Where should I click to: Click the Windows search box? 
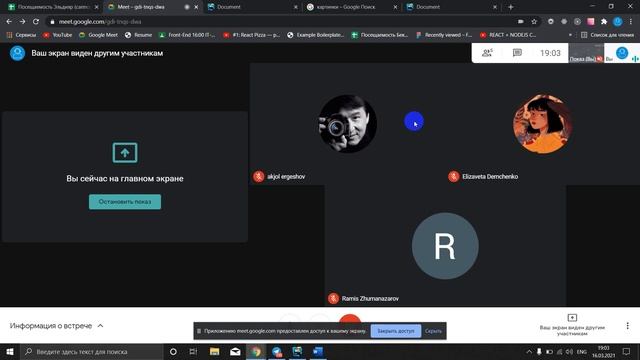[x=92, y=351]
